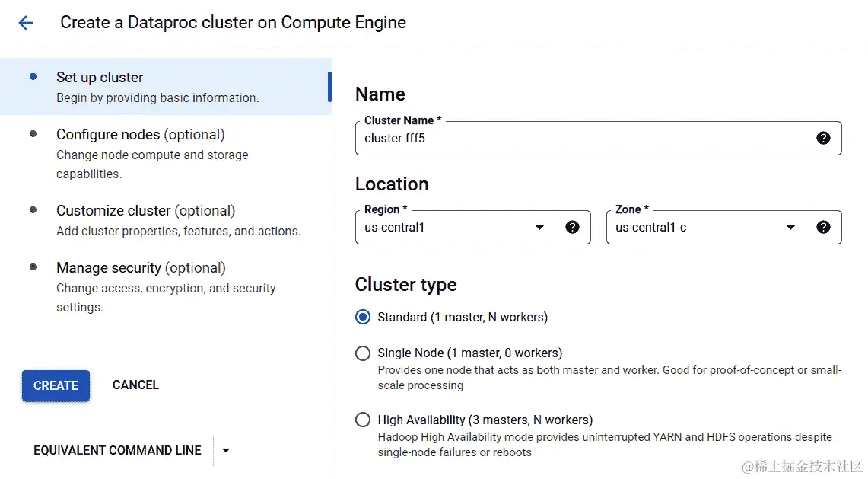Expand the Equivalent Command Line arrow
The height and width of the screenshot is (479, 868).
(x=225, y=450)
